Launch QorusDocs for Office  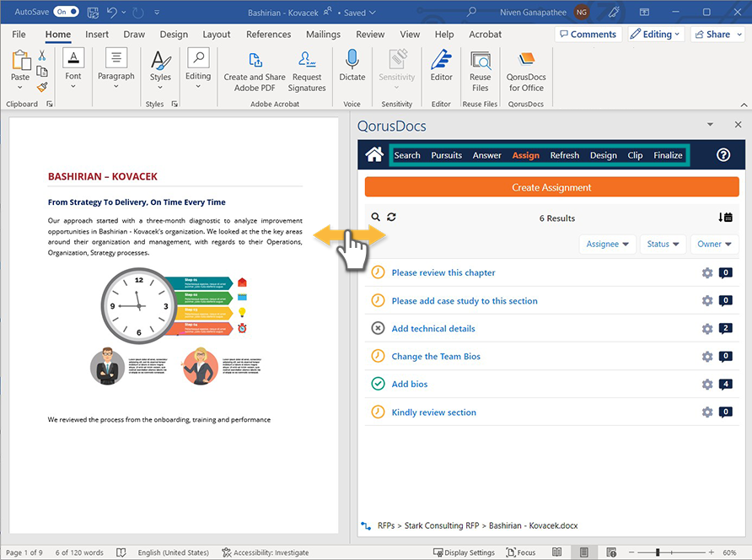click(526, 71)
